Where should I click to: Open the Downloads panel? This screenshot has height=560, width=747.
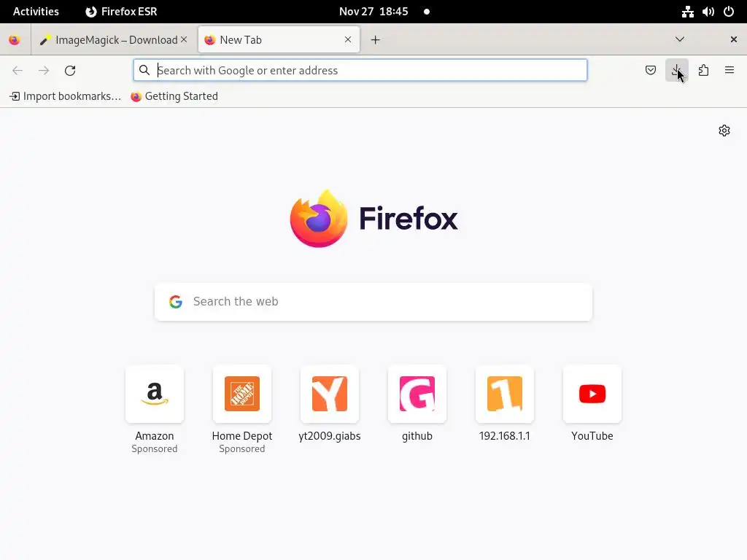(676, 71)
